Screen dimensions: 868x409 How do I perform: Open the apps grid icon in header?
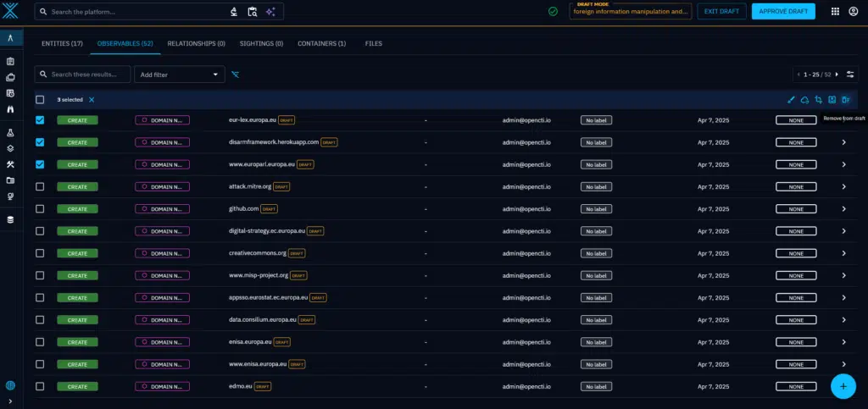(x=835, y=12)
